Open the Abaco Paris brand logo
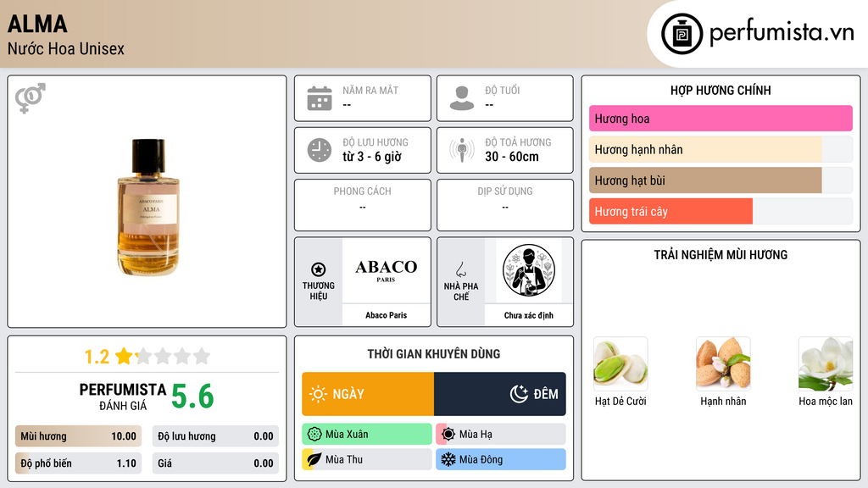 click(x=387, y=270)
